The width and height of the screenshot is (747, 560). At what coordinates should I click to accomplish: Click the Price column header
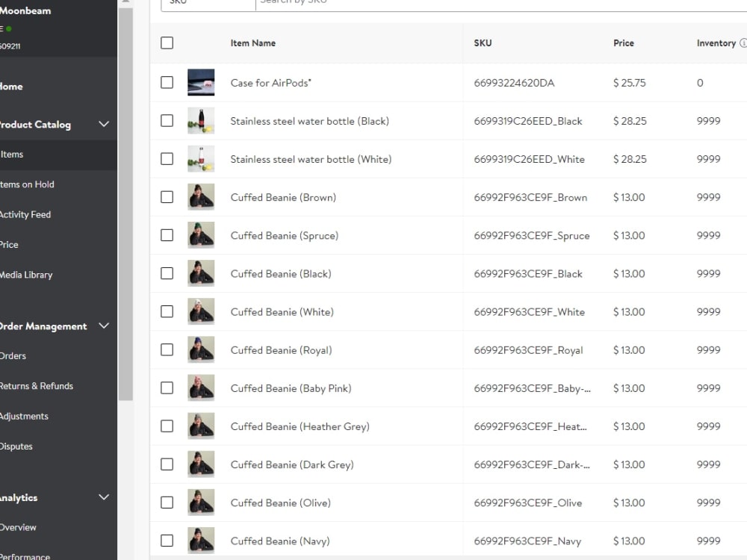click(x=624, y=43)
